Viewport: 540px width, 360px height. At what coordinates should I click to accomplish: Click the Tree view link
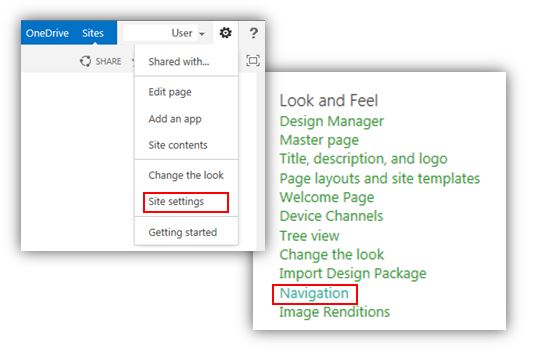pos(309,236)
